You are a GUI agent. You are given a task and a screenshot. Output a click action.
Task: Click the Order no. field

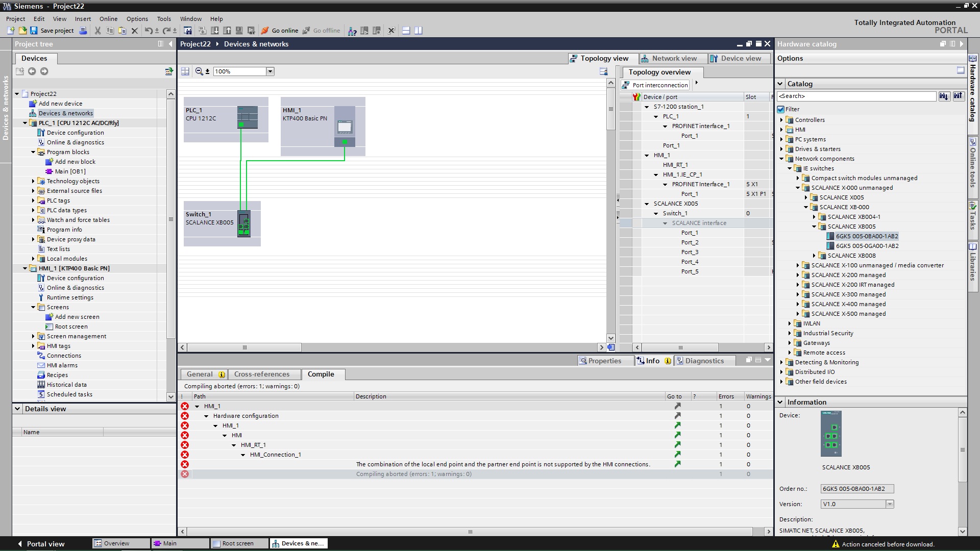point(857,489)
